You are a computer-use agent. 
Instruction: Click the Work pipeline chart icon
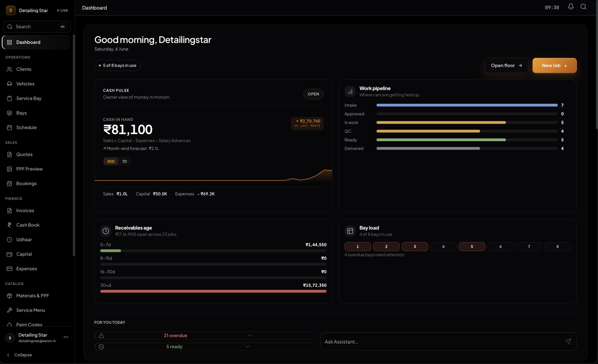pos(350,92)
